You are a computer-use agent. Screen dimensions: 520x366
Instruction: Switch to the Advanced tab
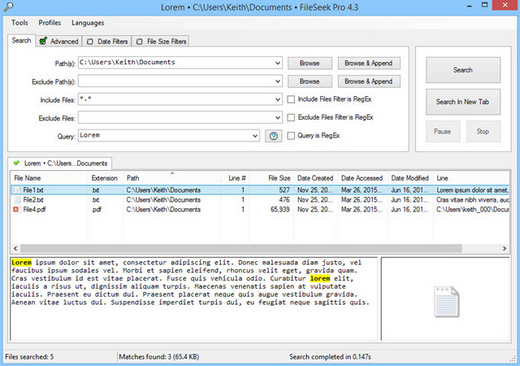(x=59, y=41)
